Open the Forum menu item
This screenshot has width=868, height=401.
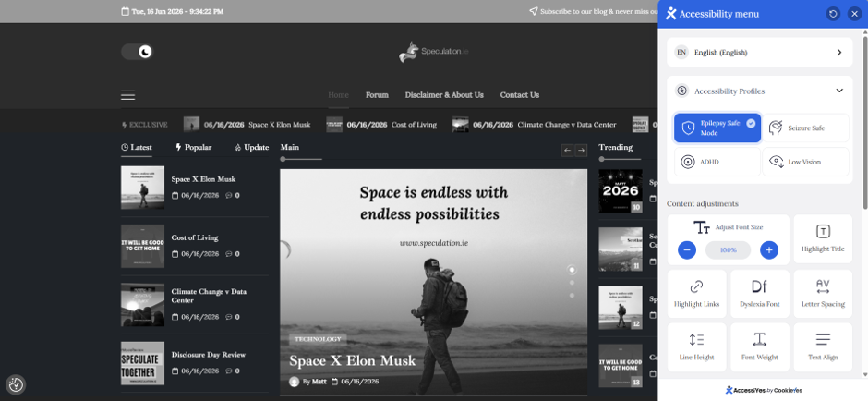(377, 95)
